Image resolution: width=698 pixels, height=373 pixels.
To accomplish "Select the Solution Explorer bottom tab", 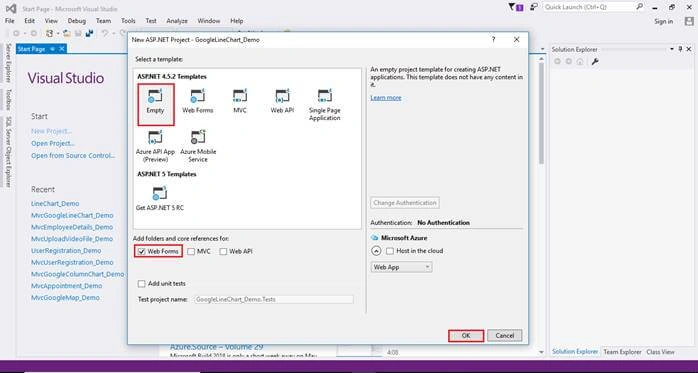I will point(575,352).
